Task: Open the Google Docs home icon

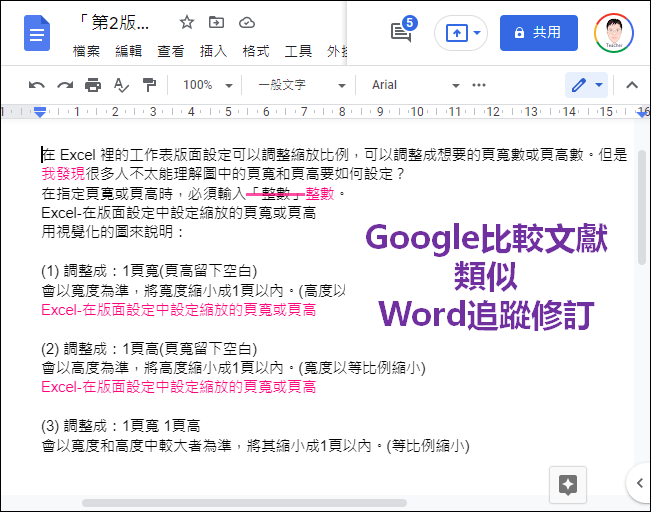Action: click(x=37, y=33)
